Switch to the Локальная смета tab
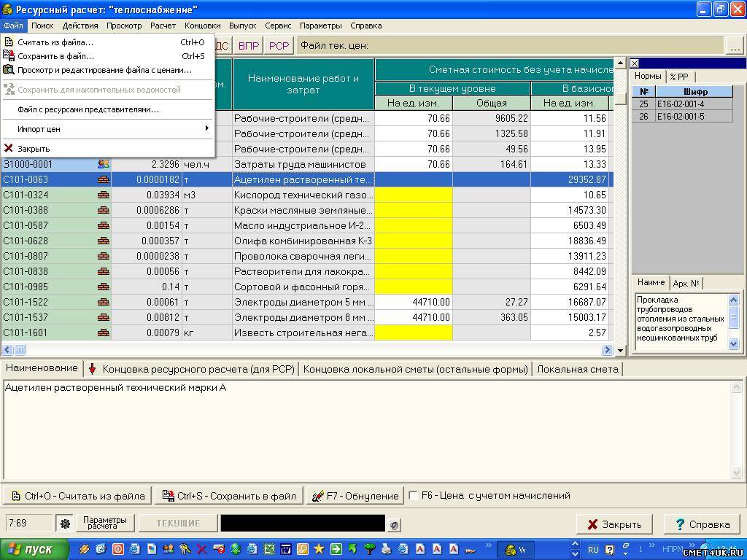Image resolution: width=747 pixels, height=560 pixels. tap(577, 369)
